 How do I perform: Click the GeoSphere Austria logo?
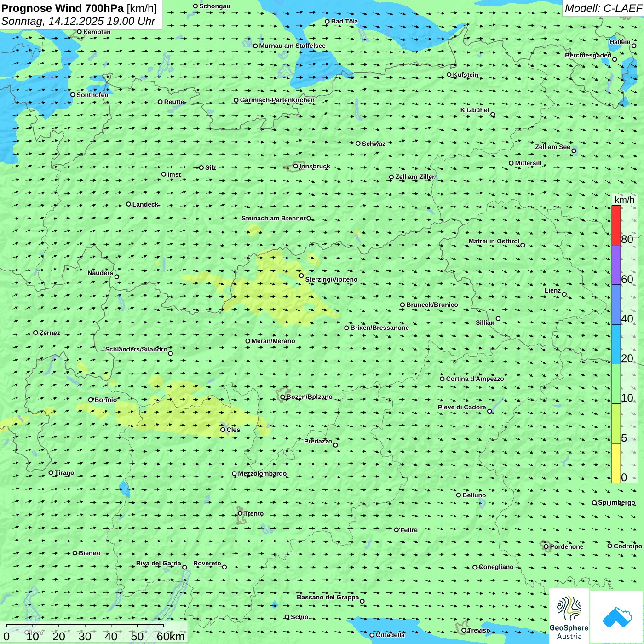[x=569, y=616]
